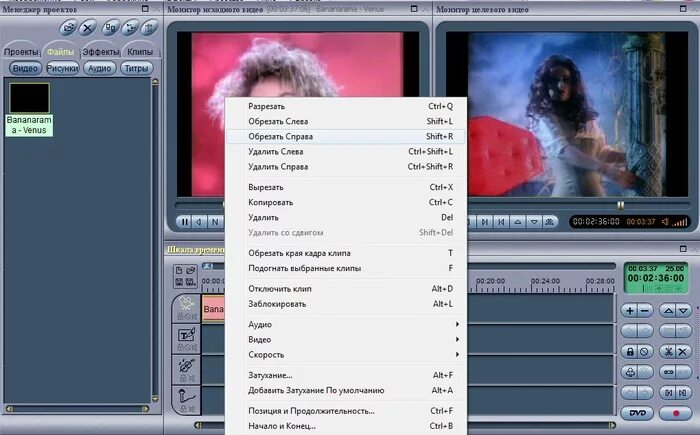Zoom out timeline with the minus button
700x435 pixels.
point(645,310)
